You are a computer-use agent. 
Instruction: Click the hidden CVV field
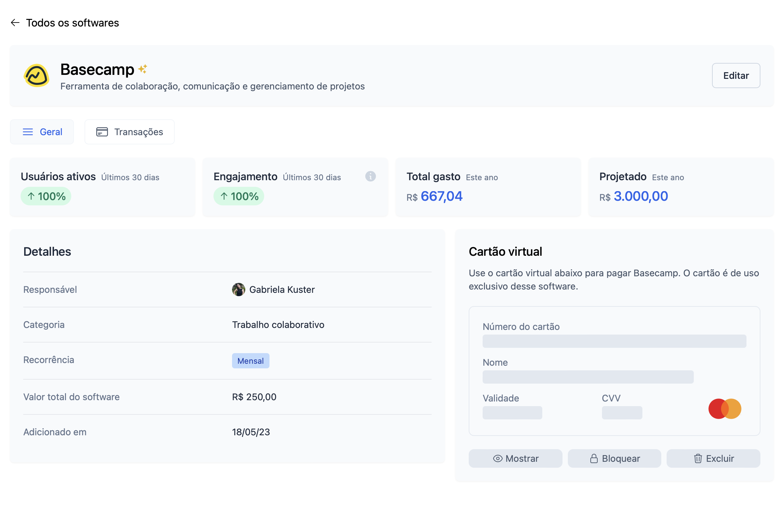point(622,413)
